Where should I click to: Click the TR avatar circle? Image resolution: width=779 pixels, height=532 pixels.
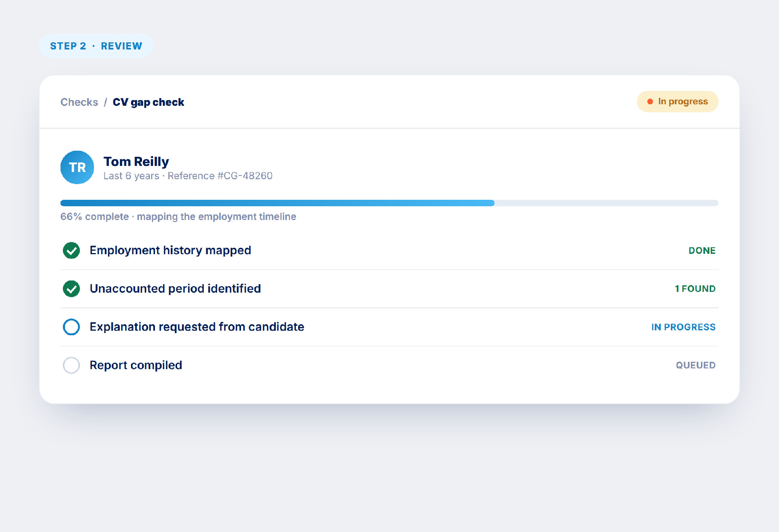tap(77, 167)
